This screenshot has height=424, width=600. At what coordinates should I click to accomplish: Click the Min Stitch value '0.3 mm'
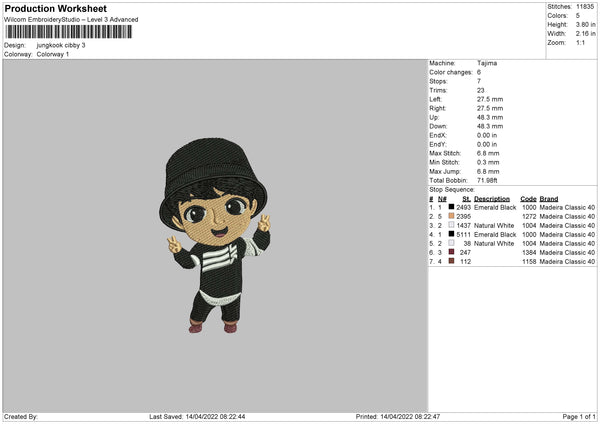click(x=488, y=162)
